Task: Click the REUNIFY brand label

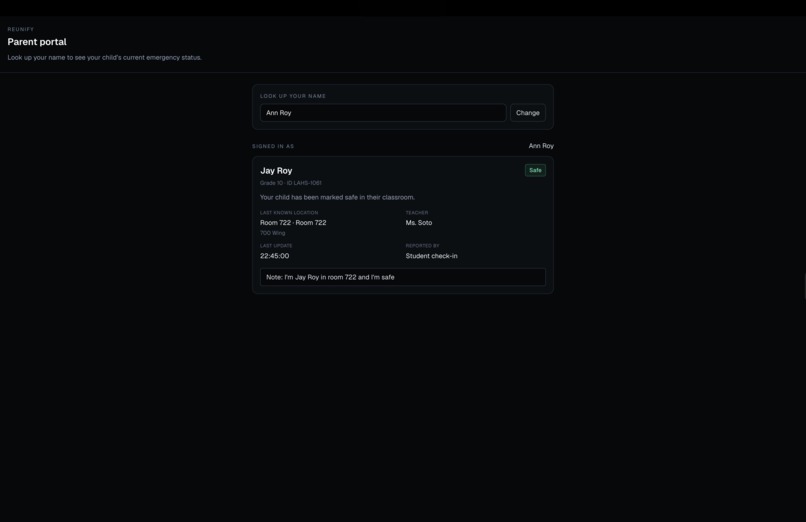Action: click(x=21, y=29)
